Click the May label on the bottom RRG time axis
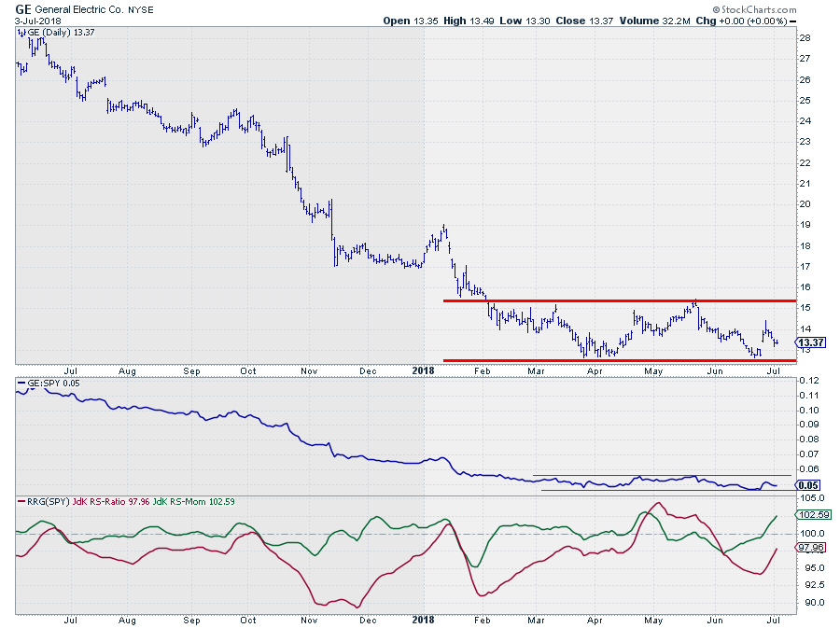The width and height of the screenshot is (840, 628). 653,620
